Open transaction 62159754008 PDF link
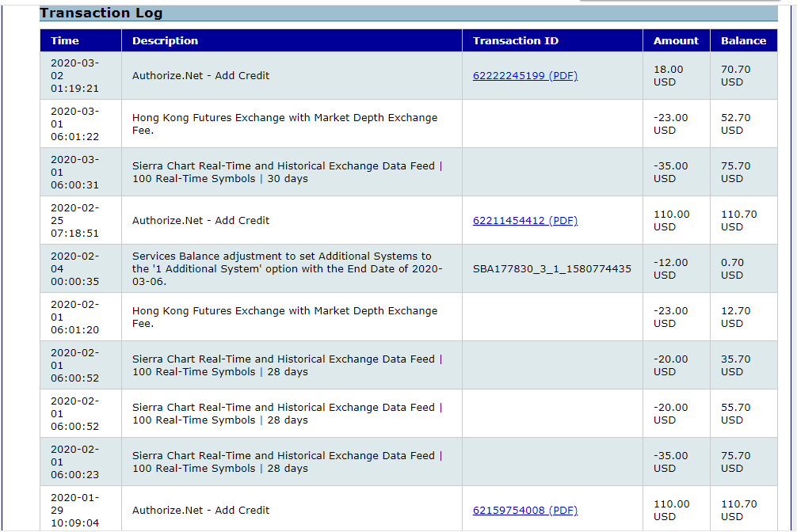 tap(525, 510)
